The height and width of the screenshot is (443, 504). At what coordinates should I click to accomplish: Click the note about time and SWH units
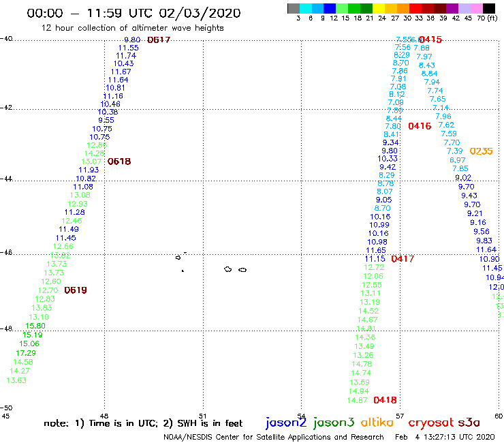[x=143, y=423]
